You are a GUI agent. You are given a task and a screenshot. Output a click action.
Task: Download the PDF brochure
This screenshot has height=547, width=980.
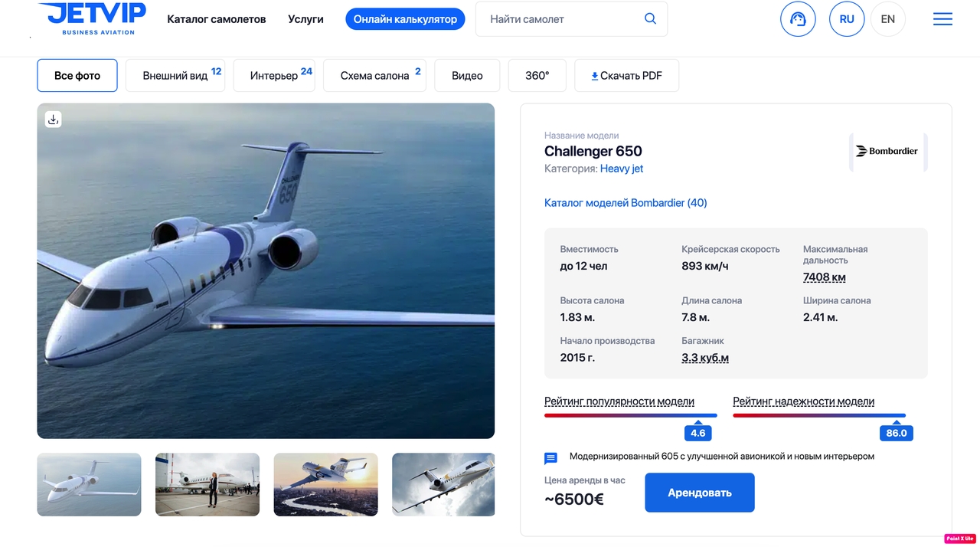[x=626, y=76]
